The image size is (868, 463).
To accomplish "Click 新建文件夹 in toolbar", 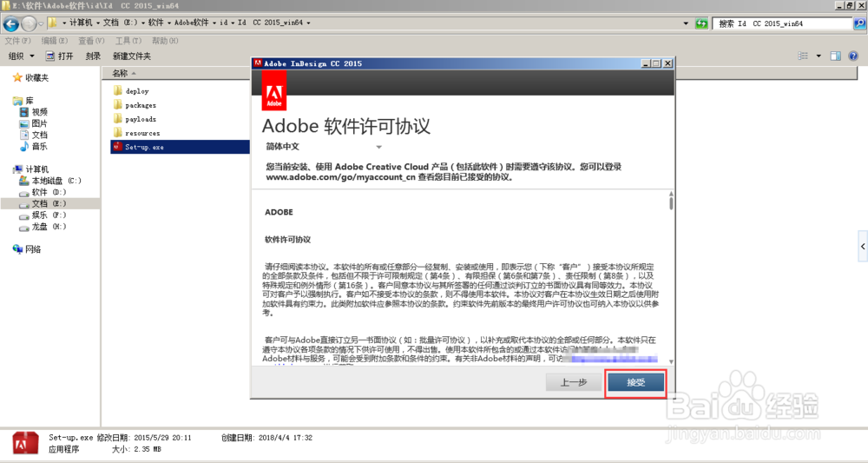I will pos(132,56).
